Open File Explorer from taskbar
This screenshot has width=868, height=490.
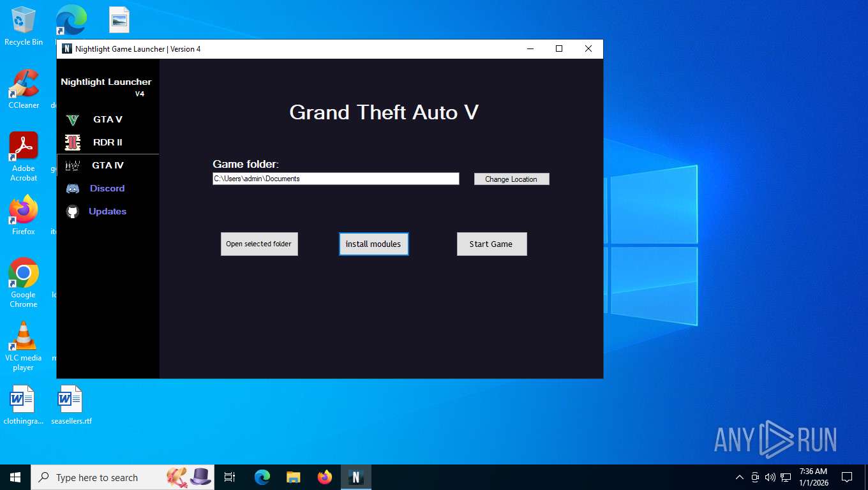click(294, 477)
